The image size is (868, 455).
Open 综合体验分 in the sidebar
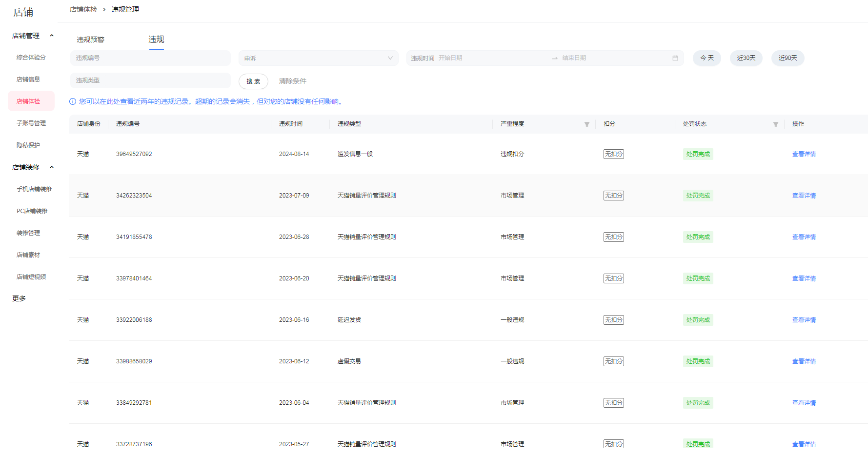coord(31,58)
